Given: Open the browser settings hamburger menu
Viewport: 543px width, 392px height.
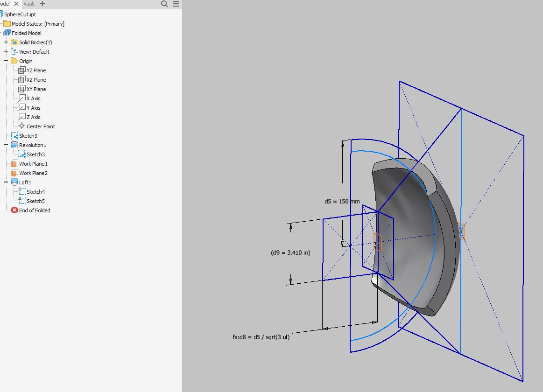Looking at the screenshot, I should tap(175, 4).
